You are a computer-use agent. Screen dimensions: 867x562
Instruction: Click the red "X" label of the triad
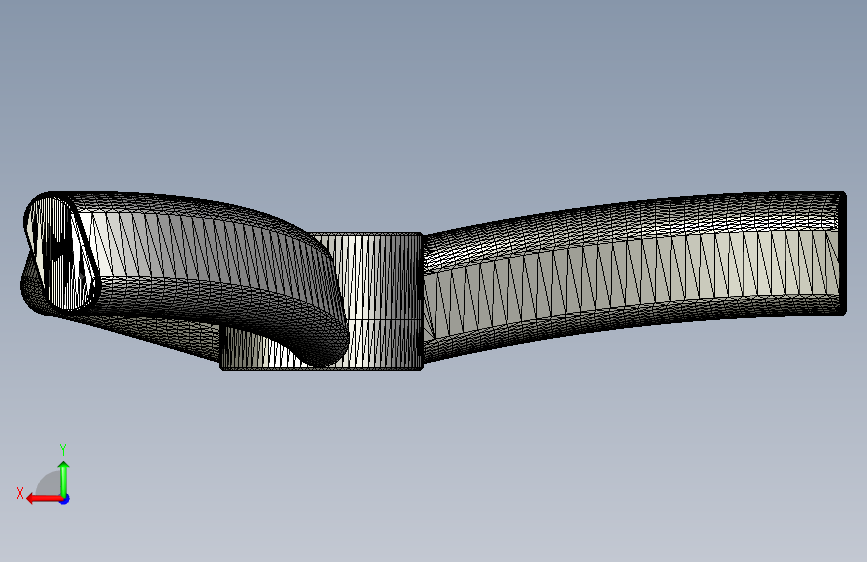[20, 493]
